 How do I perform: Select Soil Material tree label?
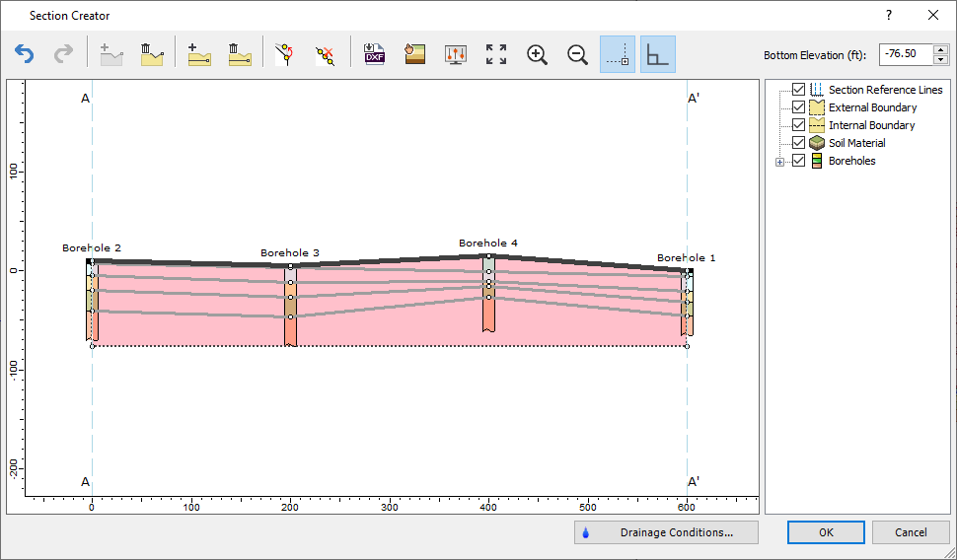click(x=857, y=143)
